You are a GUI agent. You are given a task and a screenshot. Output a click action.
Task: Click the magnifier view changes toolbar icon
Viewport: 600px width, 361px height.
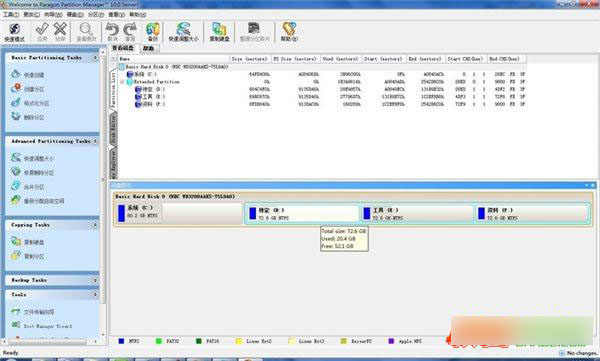(86, 32)
